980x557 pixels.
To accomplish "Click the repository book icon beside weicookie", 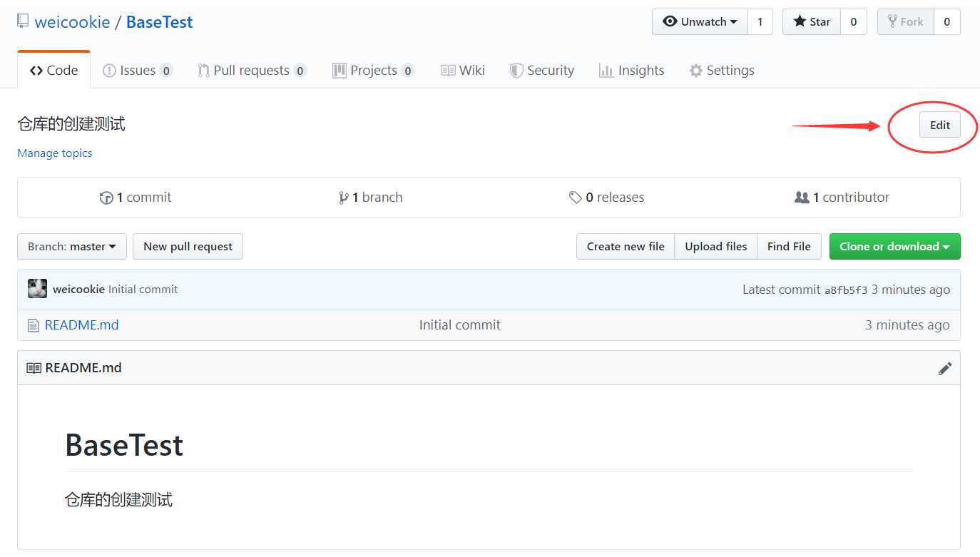I will (24, 21).
